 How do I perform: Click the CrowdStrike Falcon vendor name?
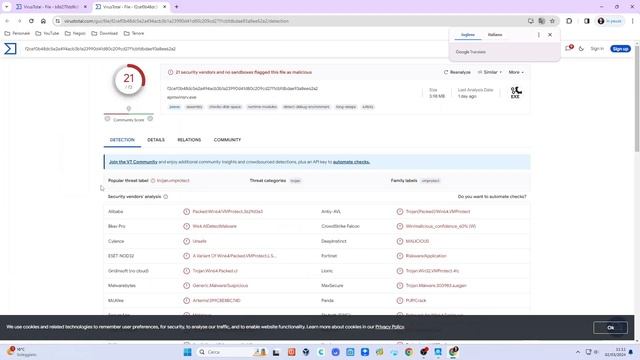pyautogui.click(x=340, y=226)
